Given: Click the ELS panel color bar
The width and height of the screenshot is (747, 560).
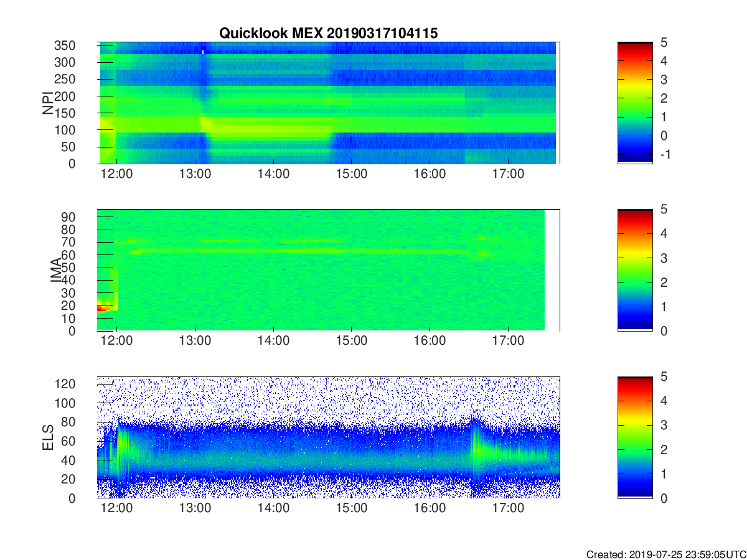Looking at the screenshot, I should 635,437.
